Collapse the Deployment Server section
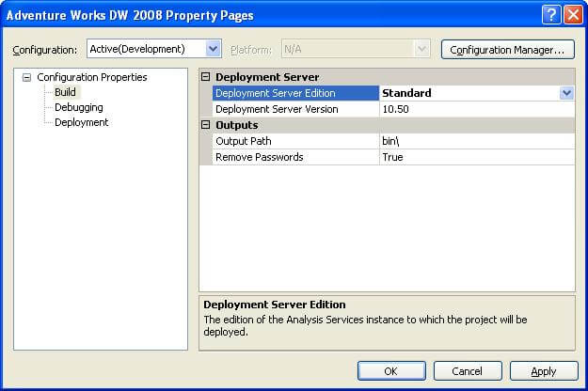 pyautogui.click(x=205, y=77)
